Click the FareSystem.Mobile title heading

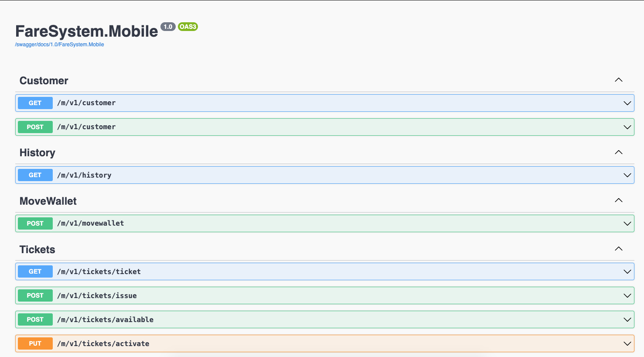pyautogui.click(x=86, y=31)
